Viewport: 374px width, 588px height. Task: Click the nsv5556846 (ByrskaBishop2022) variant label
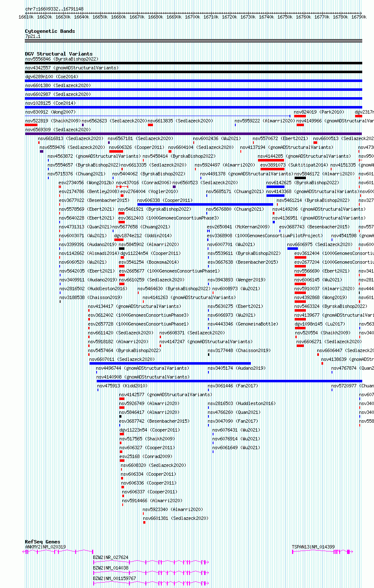click(x=61, y=59)
